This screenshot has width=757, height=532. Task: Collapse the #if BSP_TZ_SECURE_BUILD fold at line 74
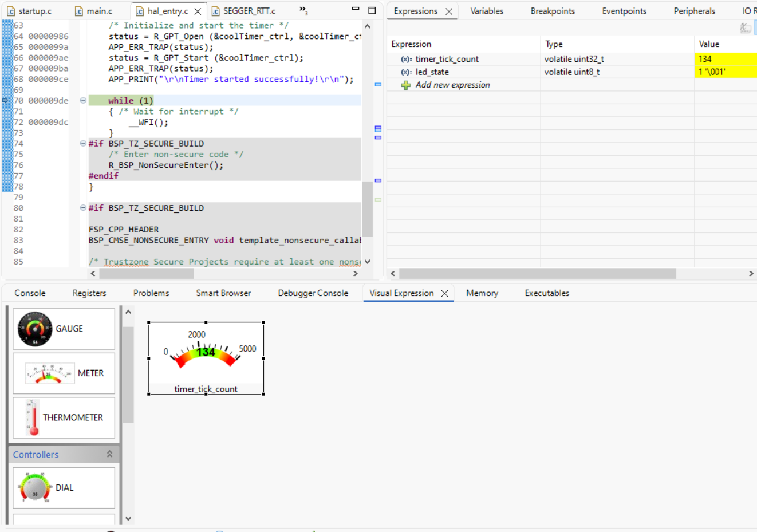click(83, 144)
